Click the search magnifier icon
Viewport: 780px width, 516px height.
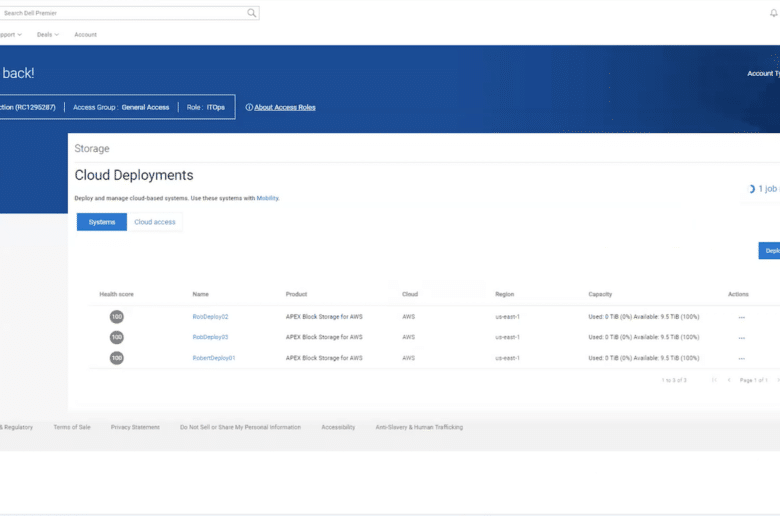tap(252, 13)
